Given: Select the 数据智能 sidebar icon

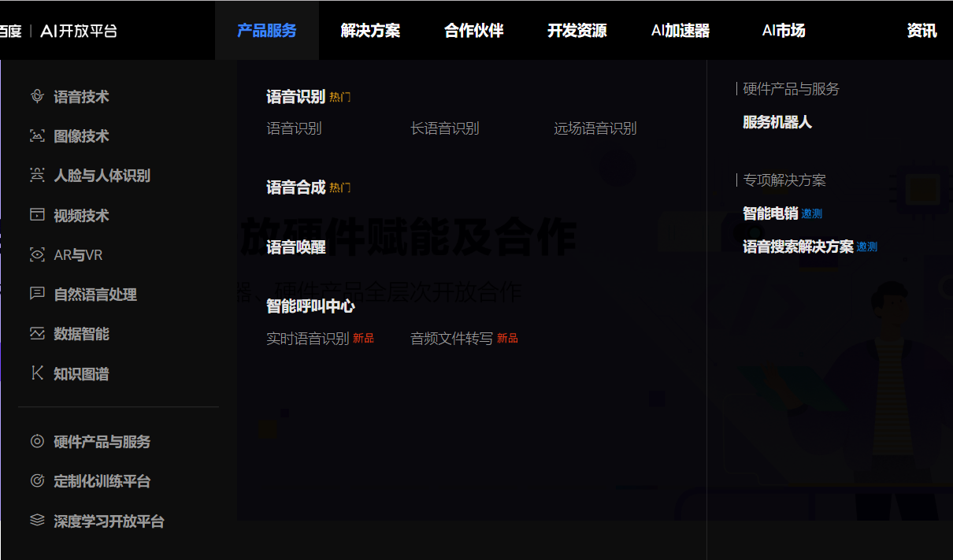Looking at the screenshot, I should pos(36,333).
